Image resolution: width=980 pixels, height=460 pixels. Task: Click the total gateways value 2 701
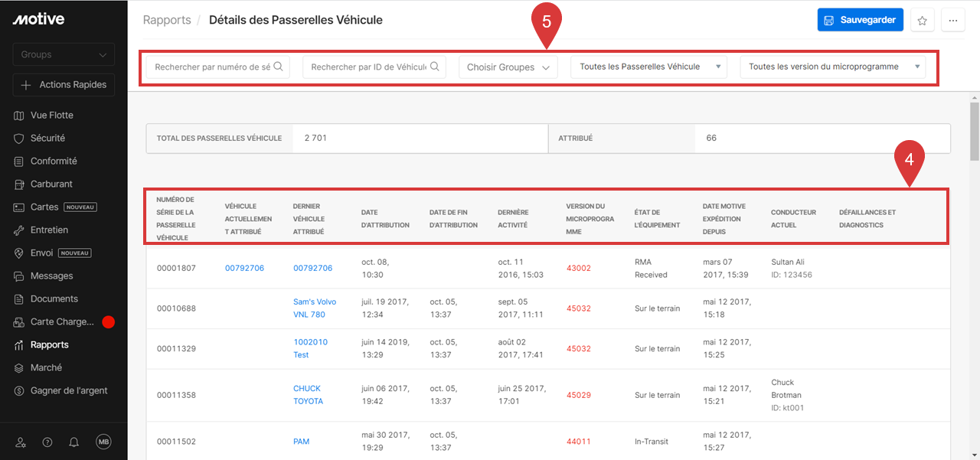[x=315, y=139]
